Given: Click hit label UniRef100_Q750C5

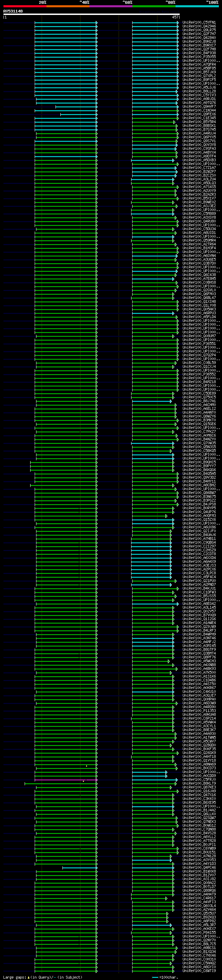Looking at the screenshot, I should 199,397.
